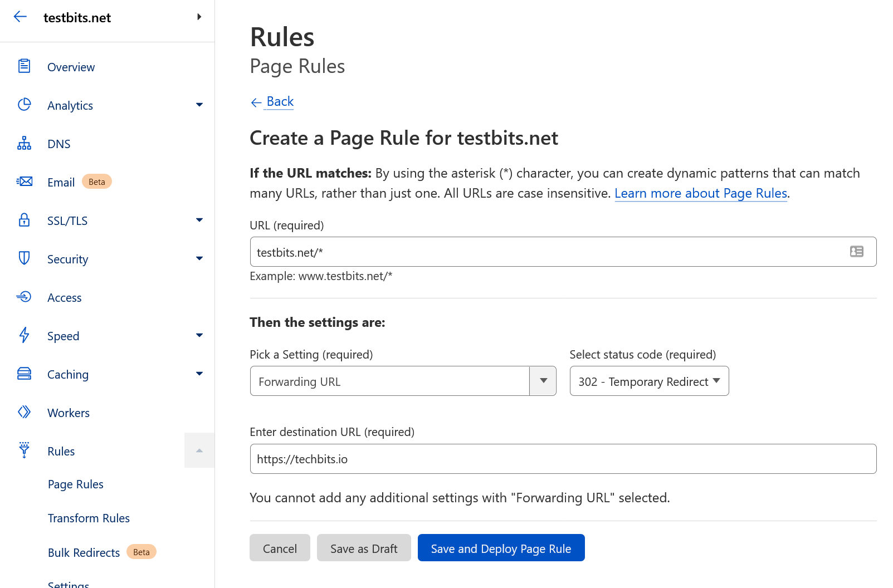The image size is (893, 588).
Task: Click the Workers icon in sidebar
Action: (x=24, y=412)
